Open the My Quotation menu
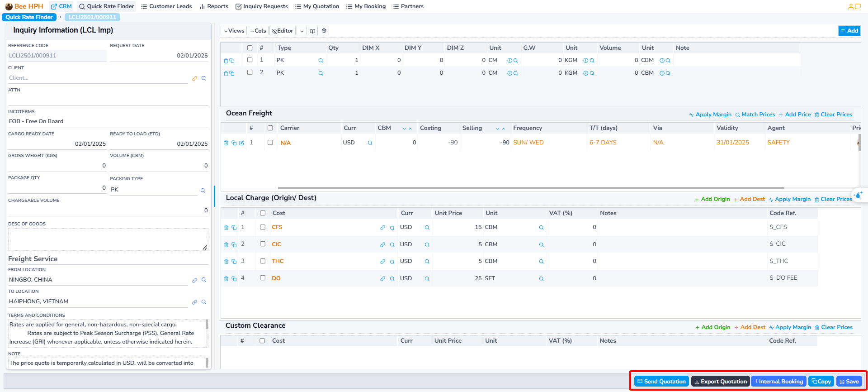Viewport: 868px width, 392px height. point(317,6)
